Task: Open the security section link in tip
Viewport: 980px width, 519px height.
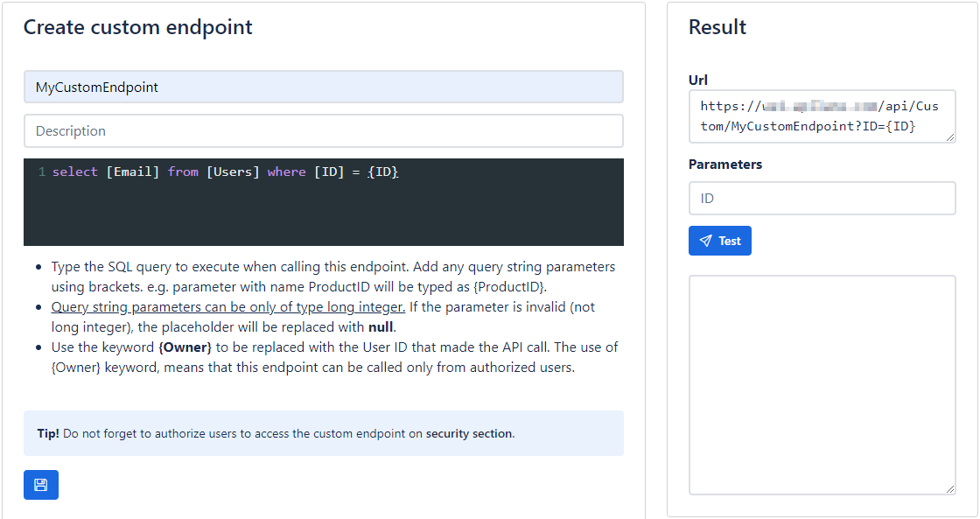Action: tap(470, 433)
